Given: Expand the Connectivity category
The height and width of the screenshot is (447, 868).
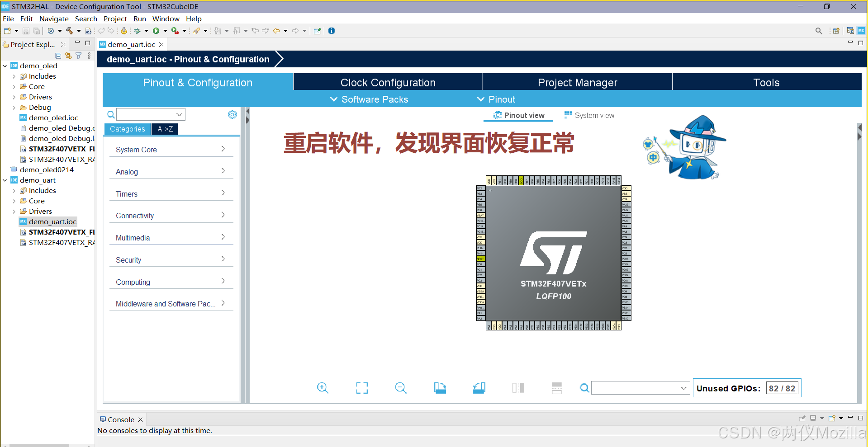Looking at the screenshot, I should tap(171, 216).
